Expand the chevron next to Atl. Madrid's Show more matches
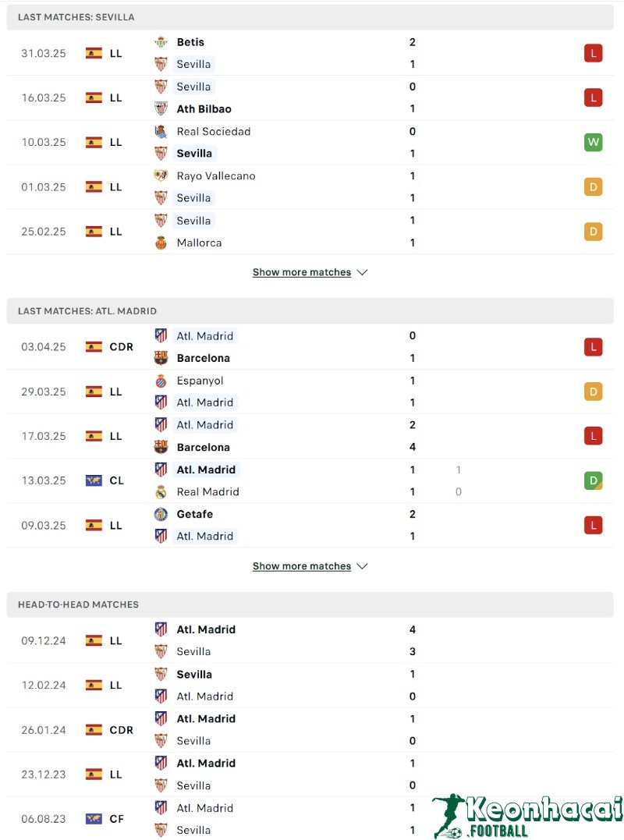 click(361, 566)
